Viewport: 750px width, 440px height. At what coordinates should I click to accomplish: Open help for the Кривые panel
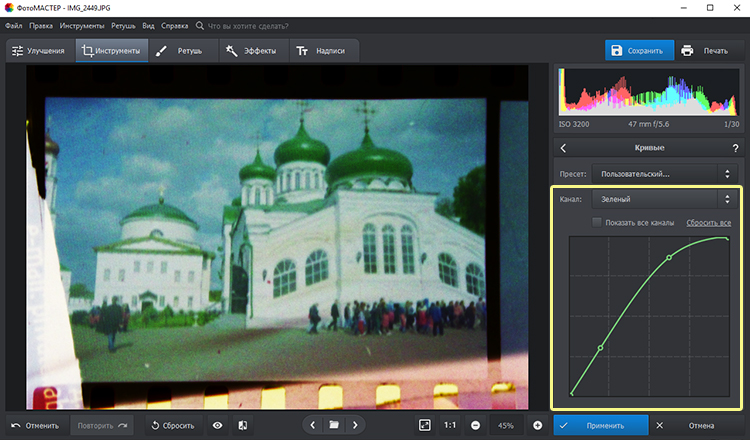click(x=735, y=148)
